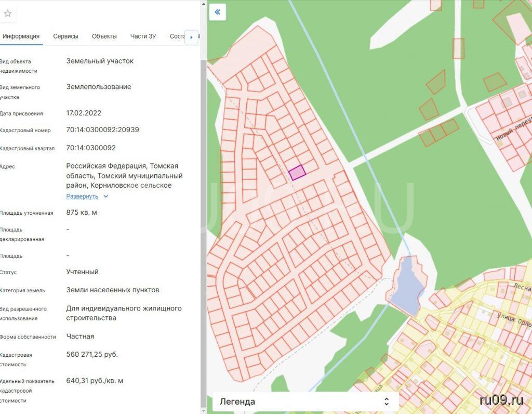Select the highlighted purple land parcel
Image resolution: width=532 pixels, height=414 pixels.
pyautogui.click(x=297, y=172)
